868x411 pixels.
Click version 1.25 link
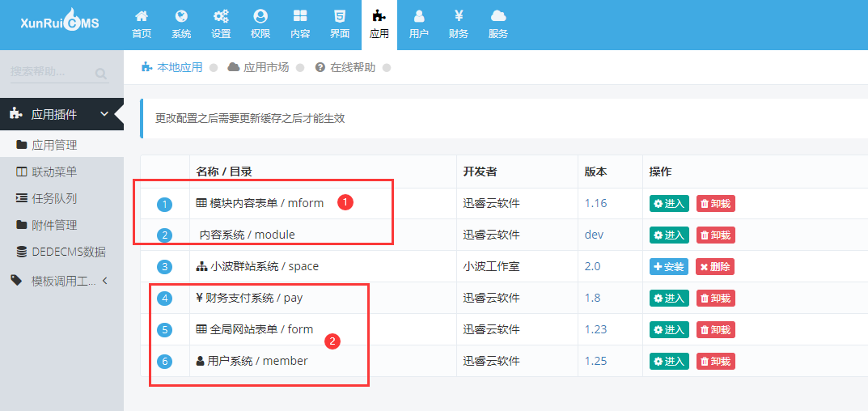tap(595, 361)
